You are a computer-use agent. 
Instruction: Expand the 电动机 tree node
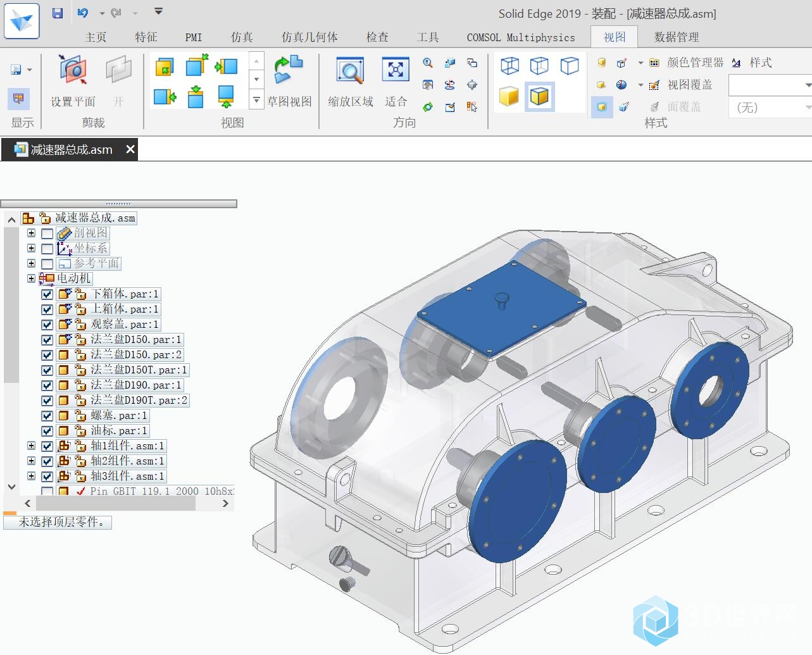31,278
